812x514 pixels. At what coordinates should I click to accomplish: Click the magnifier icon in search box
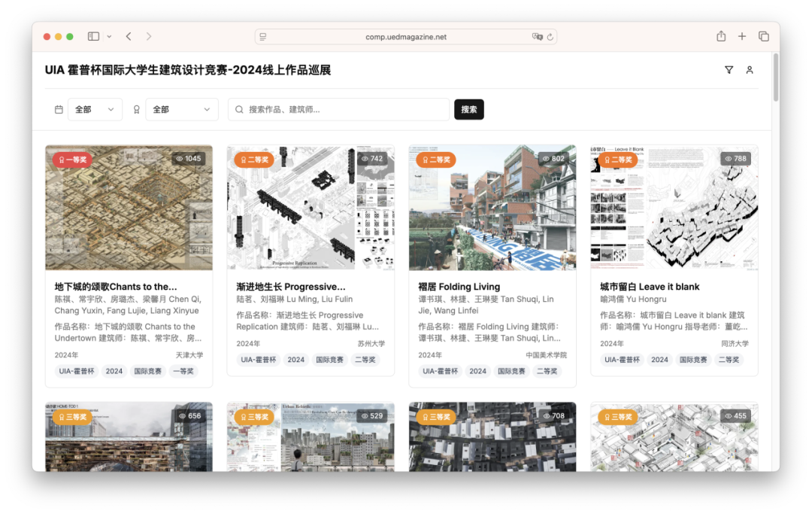pos(239,109)
